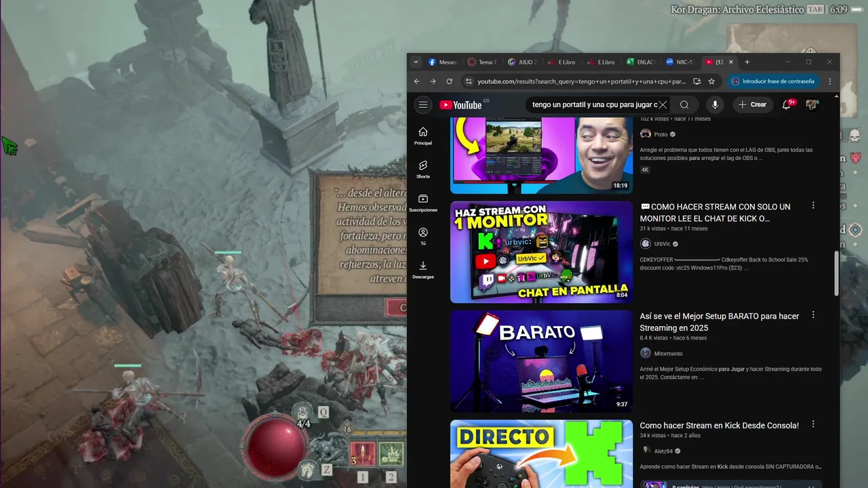Clear the YouTube search query text
This screenshot has height=488, width=868.
663,104
